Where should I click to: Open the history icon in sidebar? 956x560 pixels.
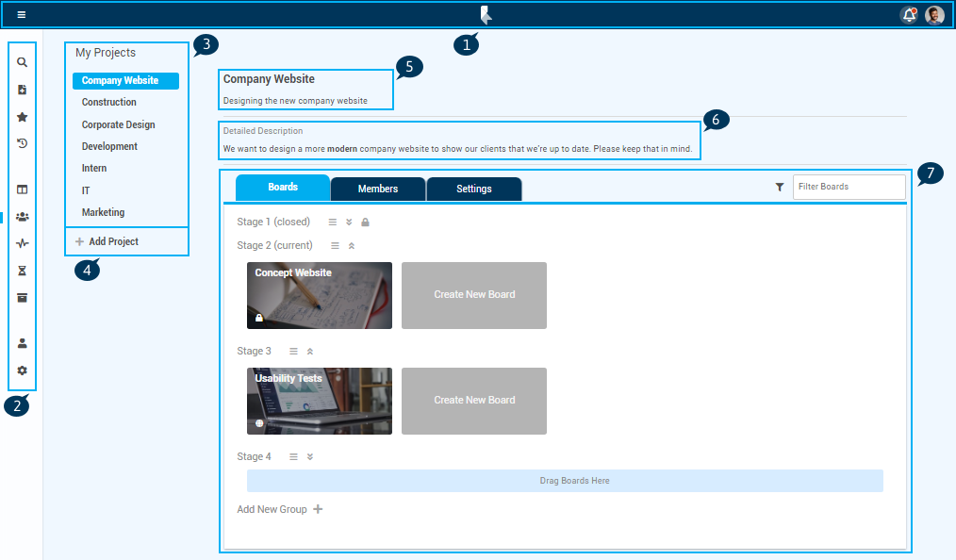tap(22, 143)
